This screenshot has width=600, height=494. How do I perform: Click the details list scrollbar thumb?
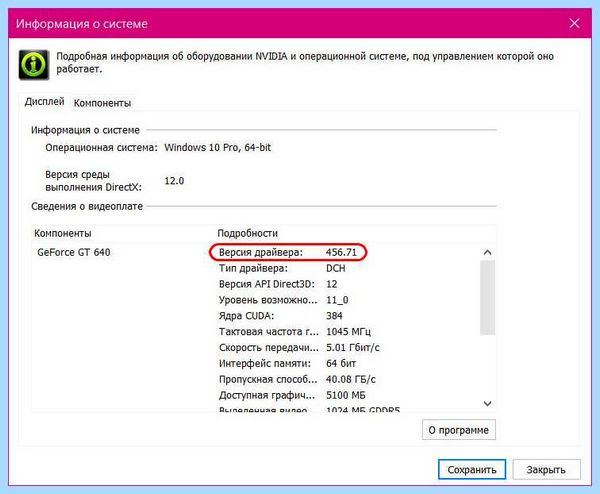tap(487, 298)
